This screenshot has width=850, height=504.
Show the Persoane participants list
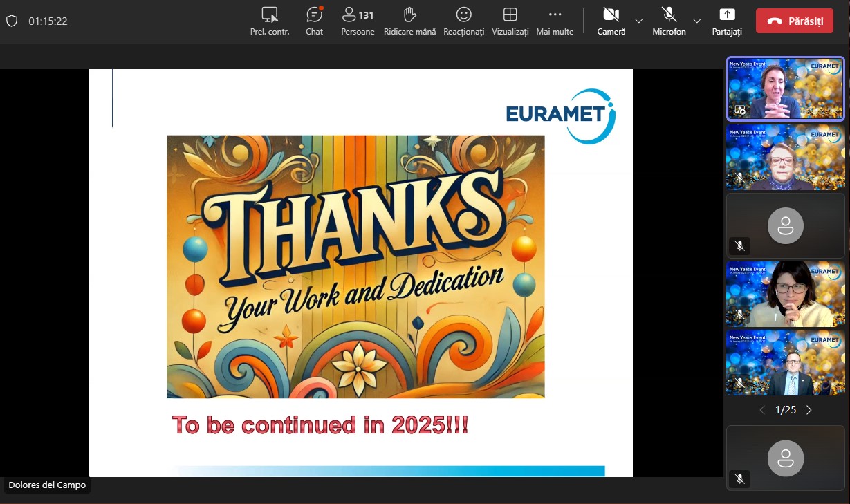pyautogui.click(x=358, y=21)
